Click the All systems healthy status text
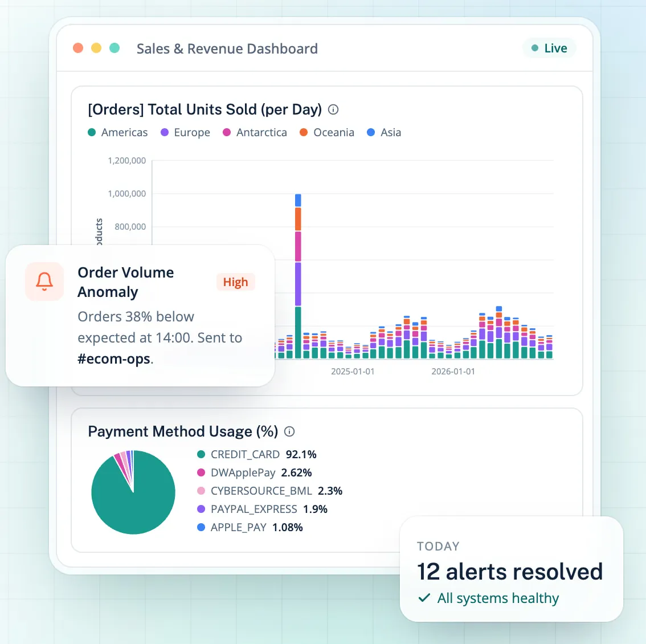646x644 pixels. (x=498, y=598)
